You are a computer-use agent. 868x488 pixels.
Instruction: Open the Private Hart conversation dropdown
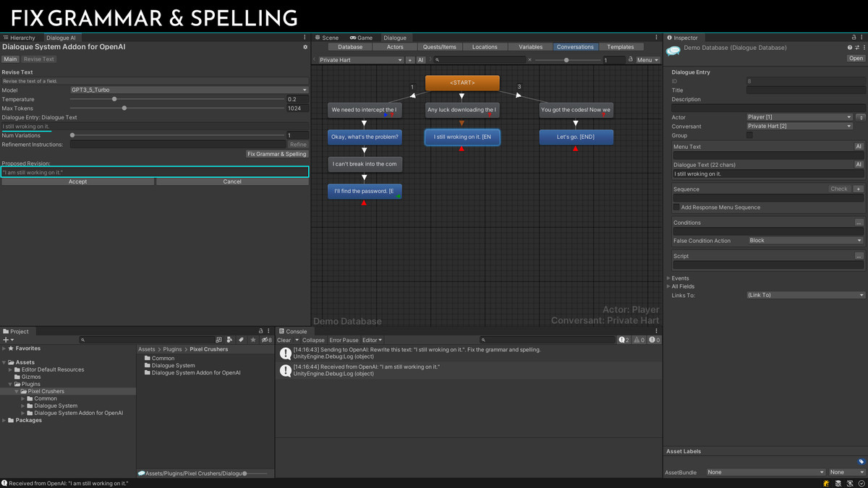[x=359, y=60]
